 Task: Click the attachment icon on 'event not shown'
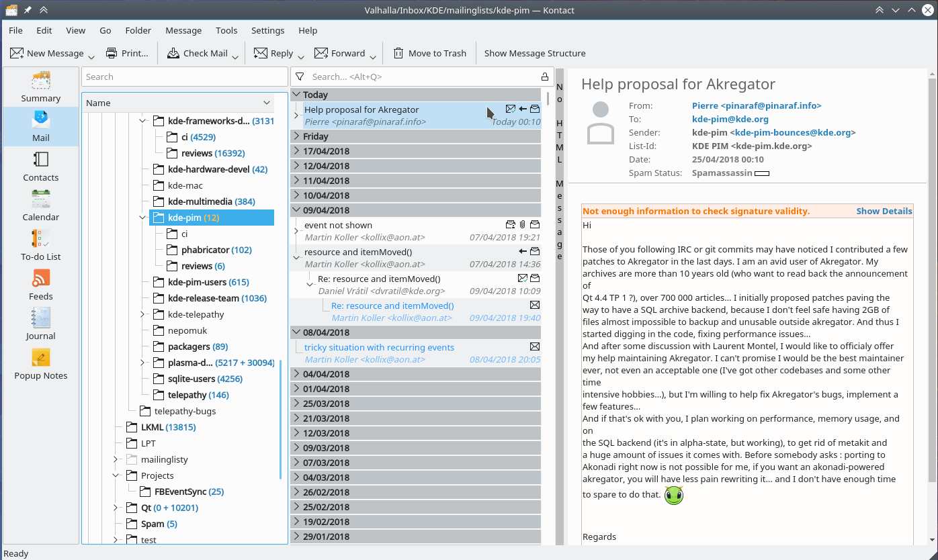522,225
